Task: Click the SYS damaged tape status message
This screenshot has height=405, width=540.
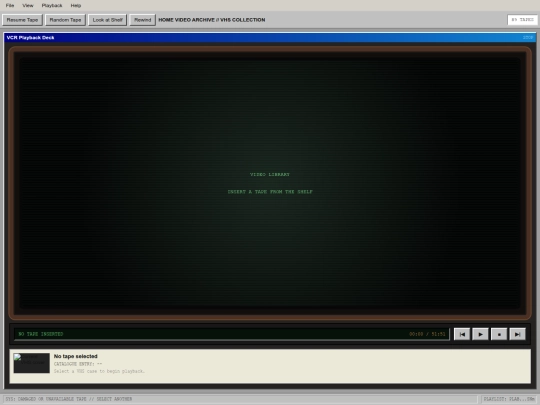Action: pyautogui.click(x=69, y=399)
